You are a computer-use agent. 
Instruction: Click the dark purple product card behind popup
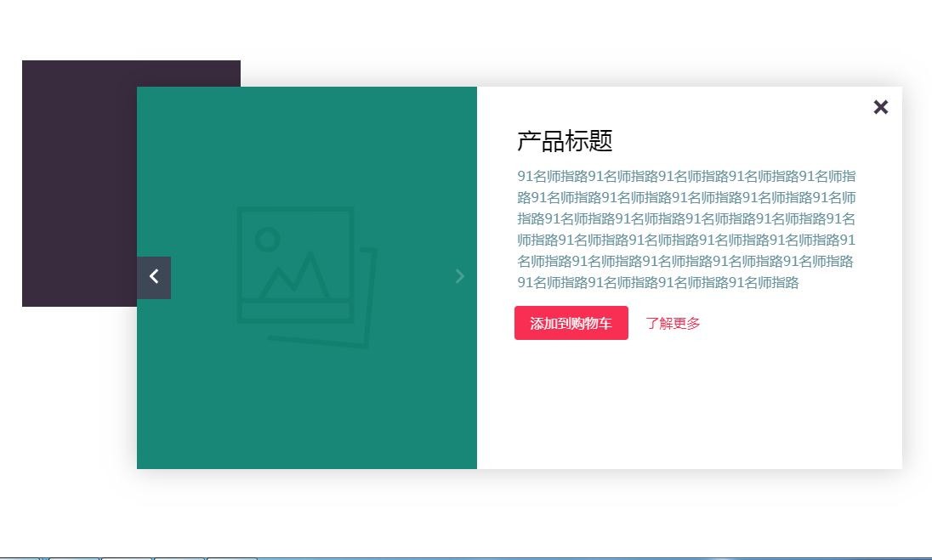(x=79, y=183)
